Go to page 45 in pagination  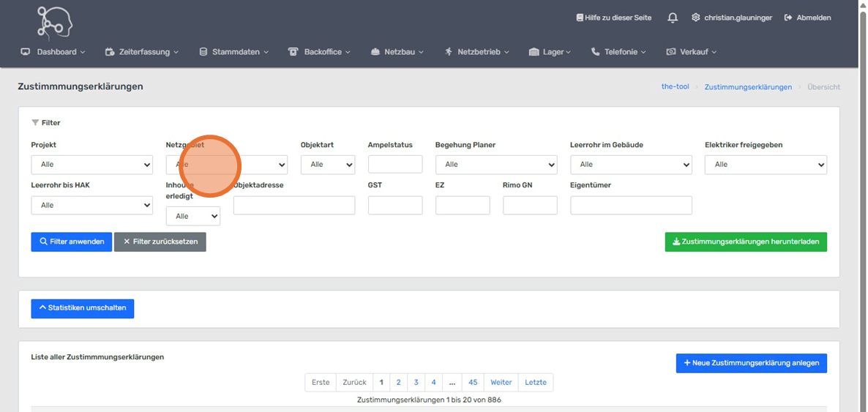[x=473, y=382]
